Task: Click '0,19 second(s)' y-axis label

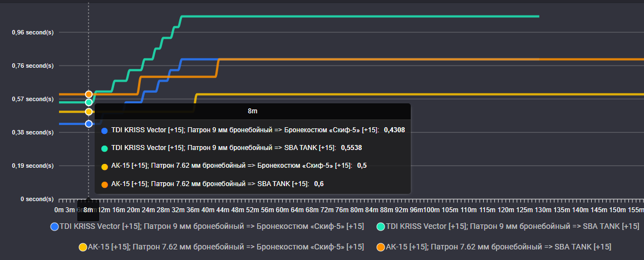Action: [x=32, y=166]
